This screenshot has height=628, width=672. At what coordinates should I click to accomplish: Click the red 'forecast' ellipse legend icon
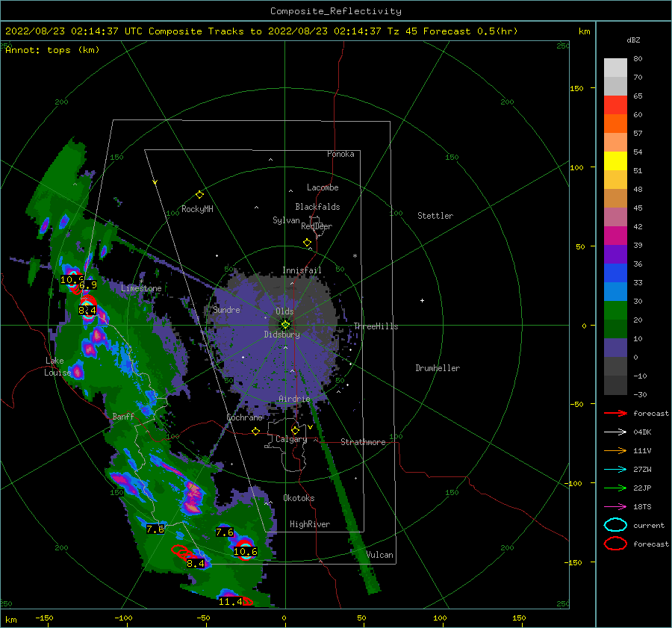click(x=615, y=544)
